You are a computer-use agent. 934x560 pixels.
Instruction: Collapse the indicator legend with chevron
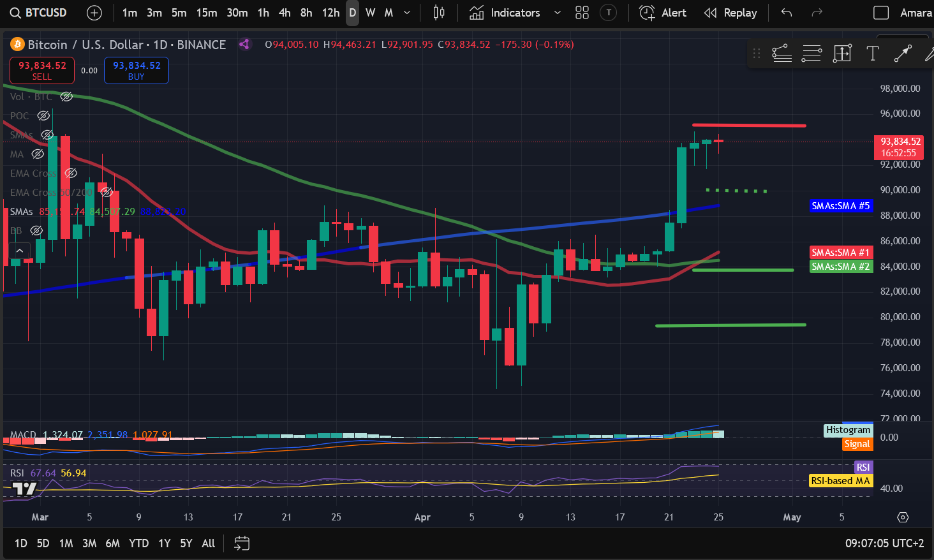coord(20,251)
